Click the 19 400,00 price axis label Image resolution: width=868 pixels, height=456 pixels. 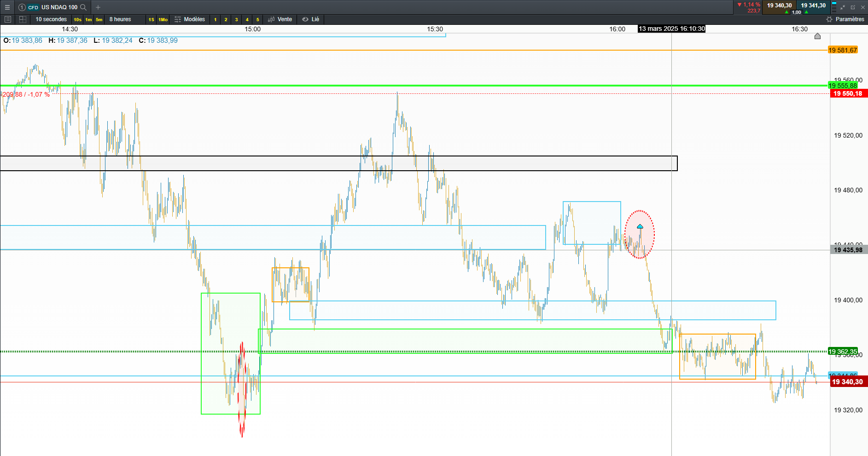click(848, 300)
